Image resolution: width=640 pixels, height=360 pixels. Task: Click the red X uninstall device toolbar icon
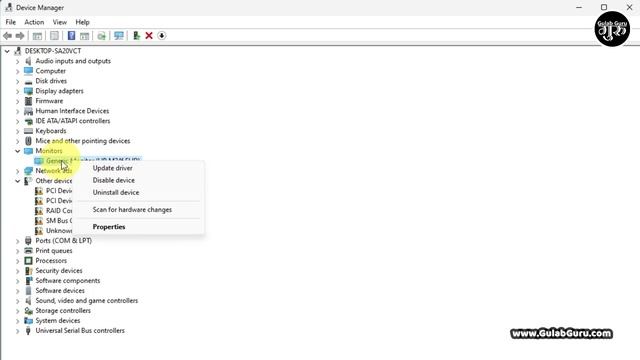point(149,36)
